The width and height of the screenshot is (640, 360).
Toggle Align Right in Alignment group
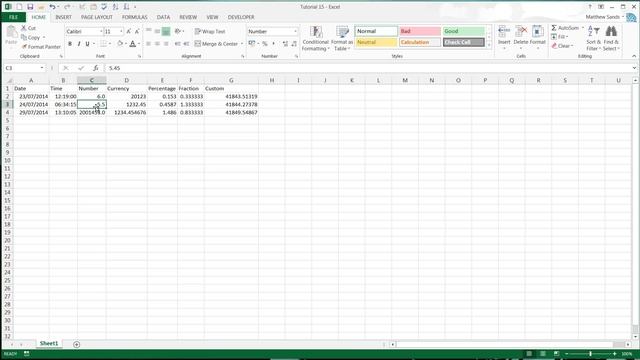point(166,44)
